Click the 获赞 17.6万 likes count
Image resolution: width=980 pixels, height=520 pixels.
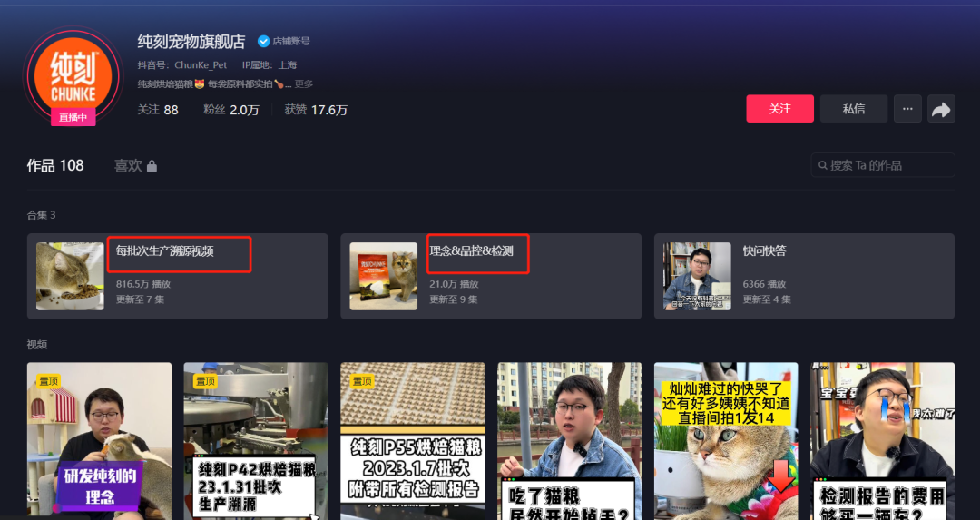(x=316, y=110)
